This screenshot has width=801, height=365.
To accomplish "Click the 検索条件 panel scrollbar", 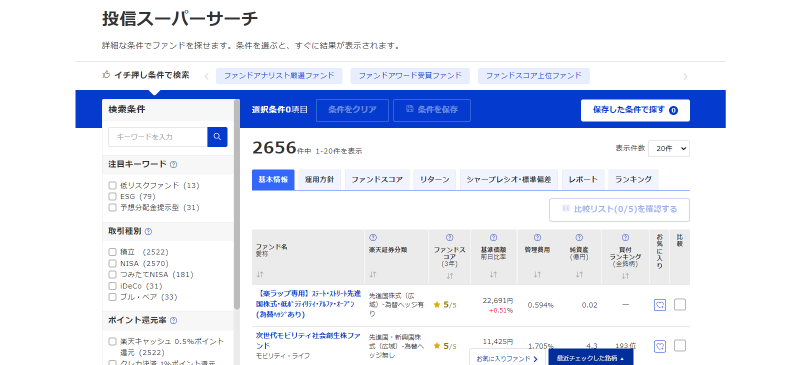I will tap(237, 204).
